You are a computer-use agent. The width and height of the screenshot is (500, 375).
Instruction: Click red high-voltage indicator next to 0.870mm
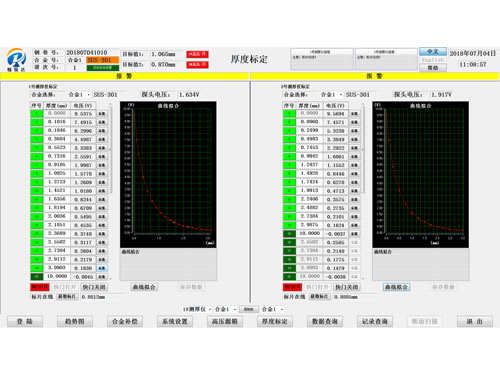pyautogui.click(x=197, y=64)
